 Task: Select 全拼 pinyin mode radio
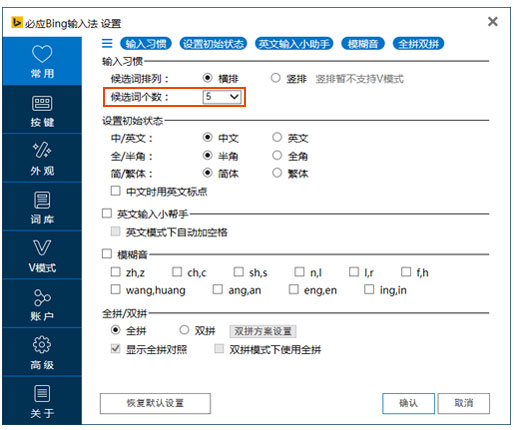(116, 330)
